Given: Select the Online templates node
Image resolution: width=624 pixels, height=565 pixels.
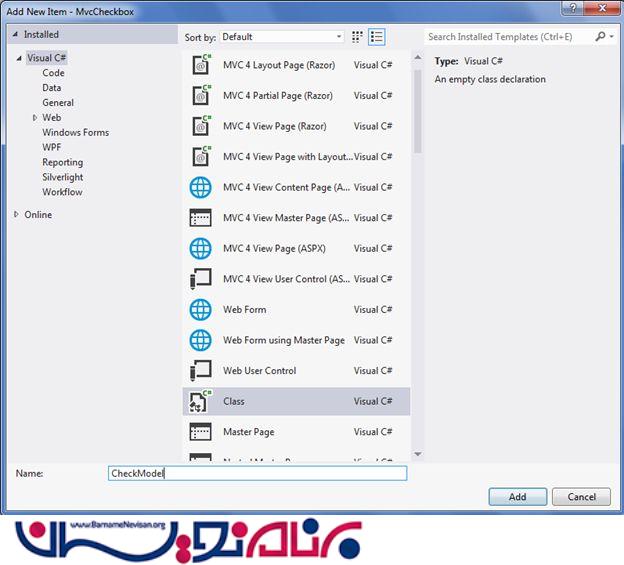Looking at the screenshot, I should tap(38, 215).
